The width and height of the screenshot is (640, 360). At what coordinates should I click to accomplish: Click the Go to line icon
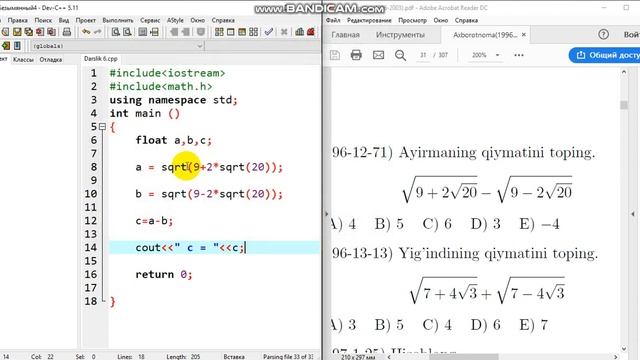pos(154,32)
